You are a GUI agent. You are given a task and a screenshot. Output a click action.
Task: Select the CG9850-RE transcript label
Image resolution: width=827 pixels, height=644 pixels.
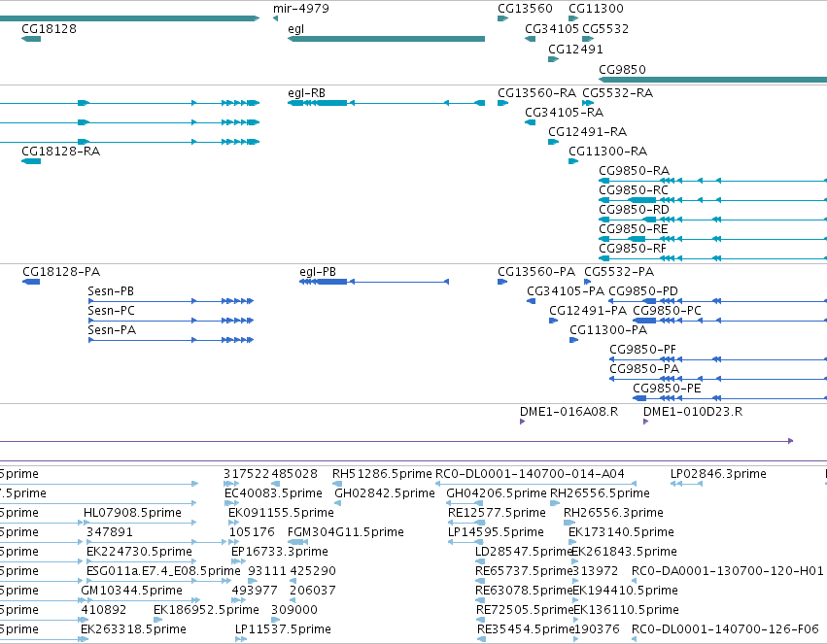634,229
